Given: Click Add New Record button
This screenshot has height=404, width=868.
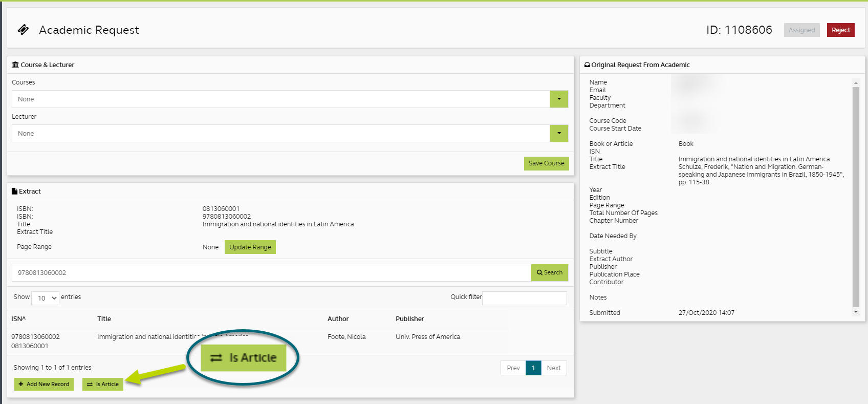Looking at the screenshot, I should click(44, 384).
